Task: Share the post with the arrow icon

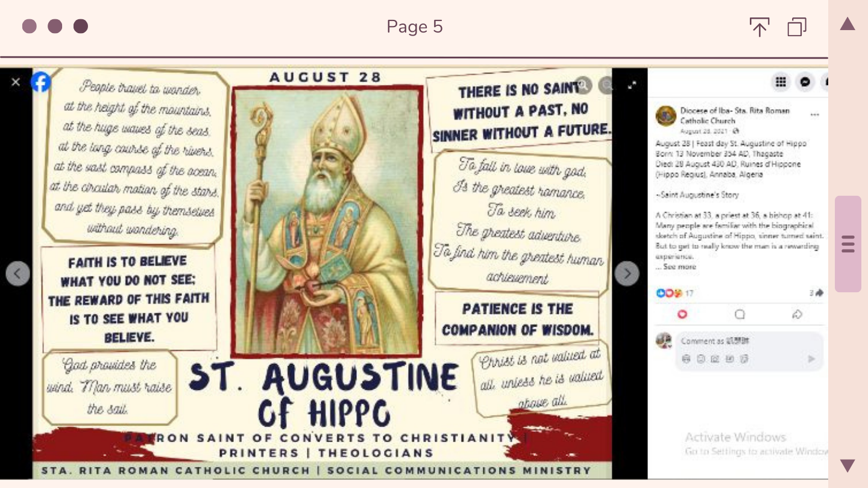Action: 797,314
